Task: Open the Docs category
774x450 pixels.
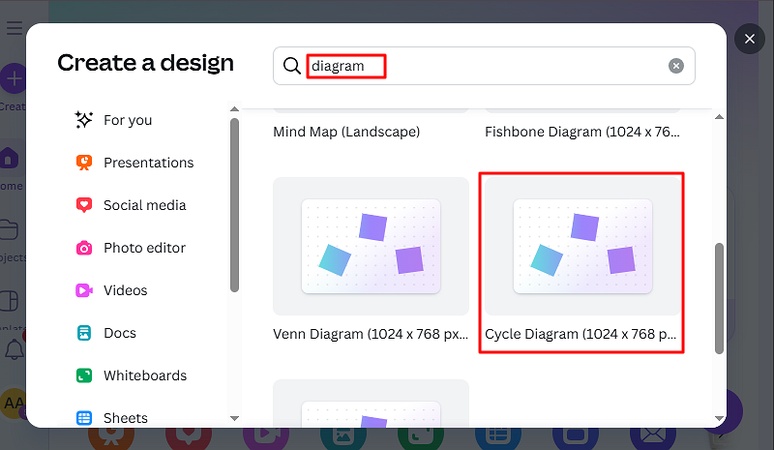Action: 120,333
